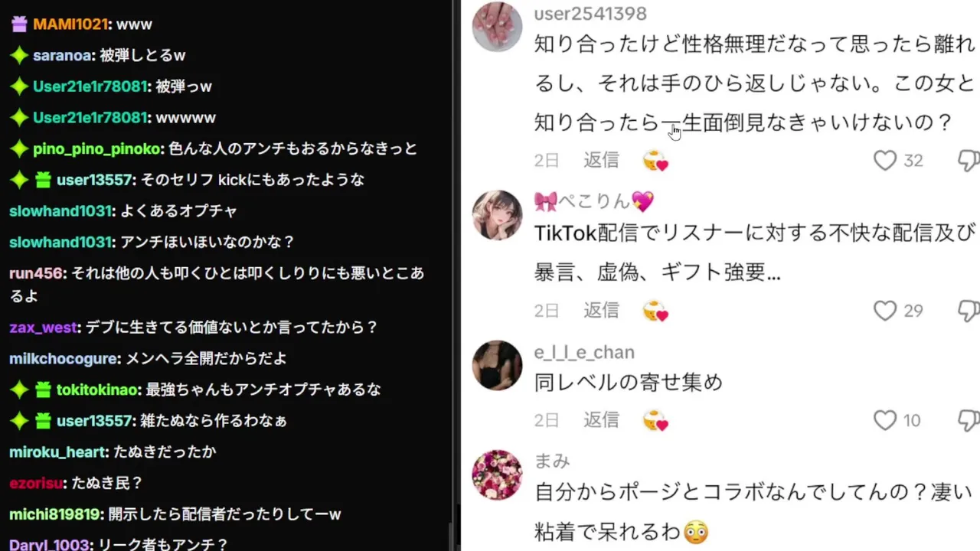
Task: Open ぺこりん's profile avatar
Action: click(x=497, y=215)
